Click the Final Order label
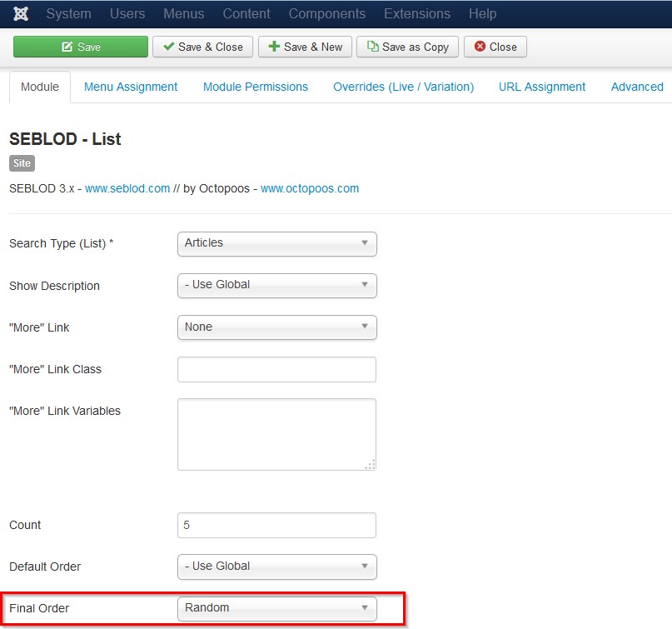The height and width of the screenshot is (629, 672). click(39, 608)
